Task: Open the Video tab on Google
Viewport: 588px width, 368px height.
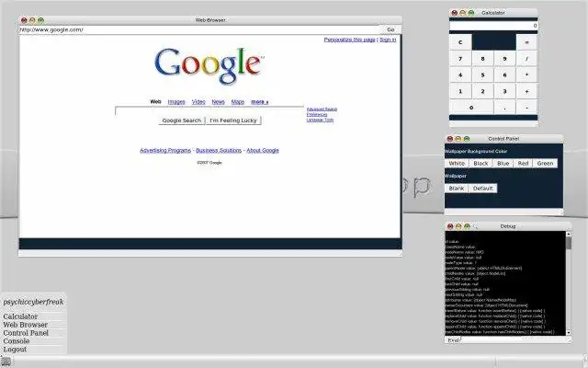Action: 198,102
